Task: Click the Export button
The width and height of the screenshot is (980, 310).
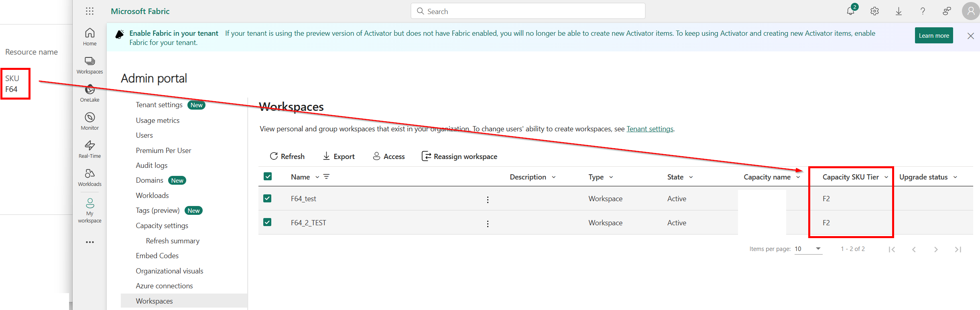Action: coord(339,156)
